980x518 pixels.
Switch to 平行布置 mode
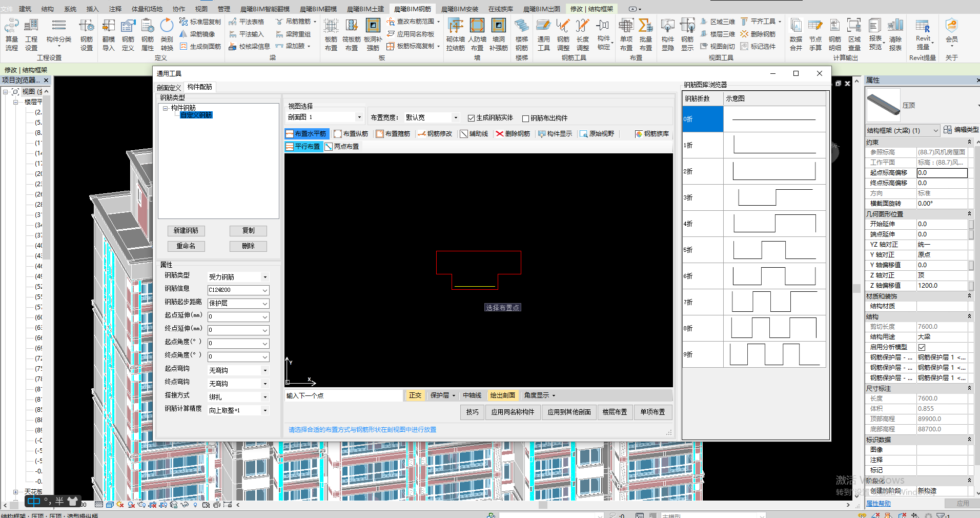pyautogui.click(x=303, y=147)
